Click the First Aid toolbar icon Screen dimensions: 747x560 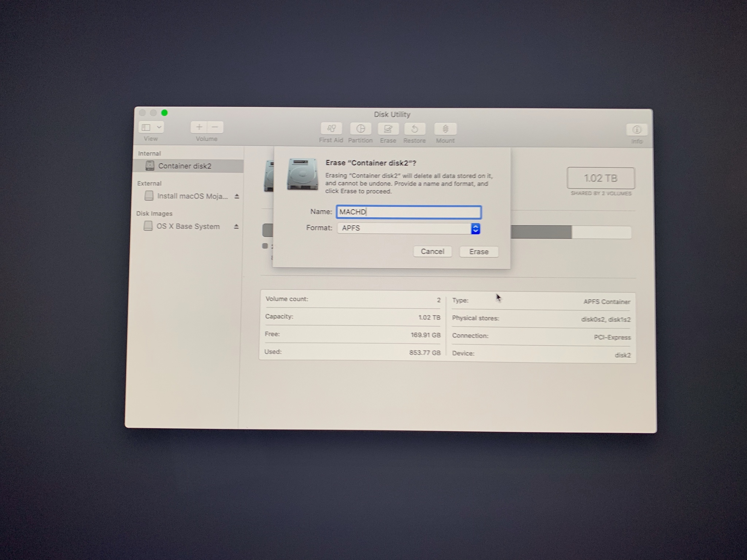coord(331,129)
